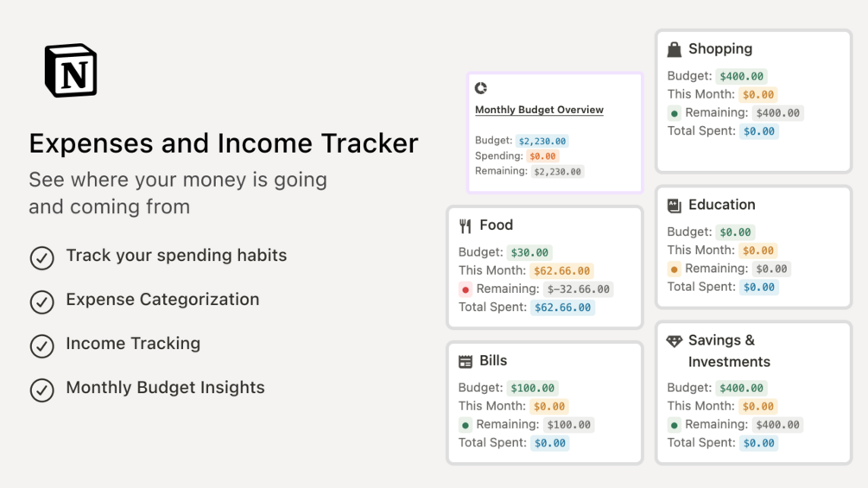The image size is (868, 488).
Task: Click the pie chart icon above Monthly Budget Overview
Action: click(x=481, y=88)
